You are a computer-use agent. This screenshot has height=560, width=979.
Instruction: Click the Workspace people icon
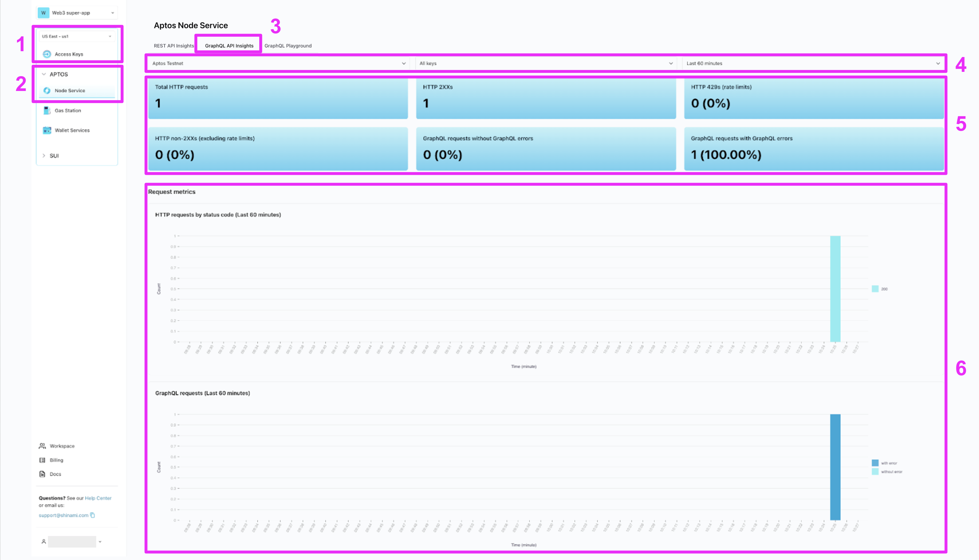[x=42, y=446]
